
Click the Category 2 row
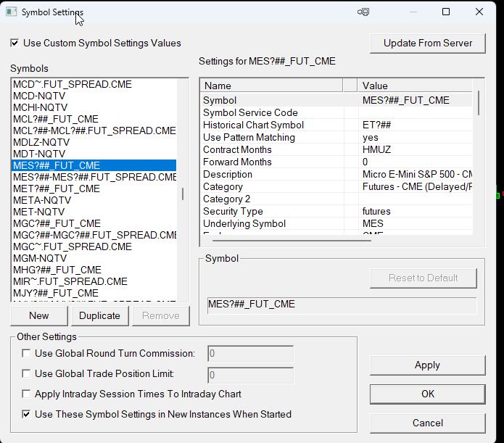pyautogui.click(x=336, y=199)
